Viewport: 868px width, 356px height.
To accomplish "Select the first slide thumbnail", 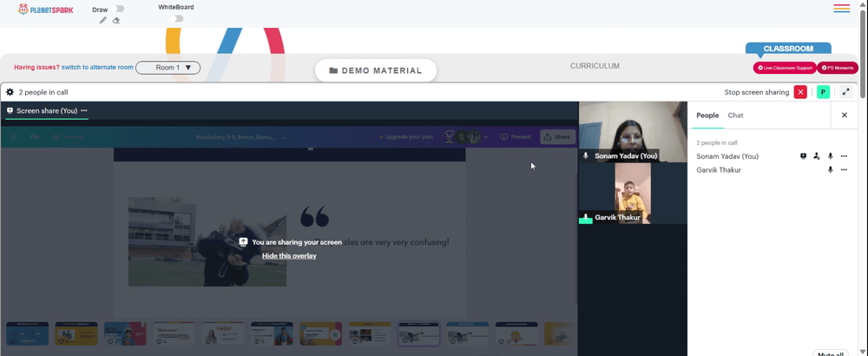I will tap(28, 333).
